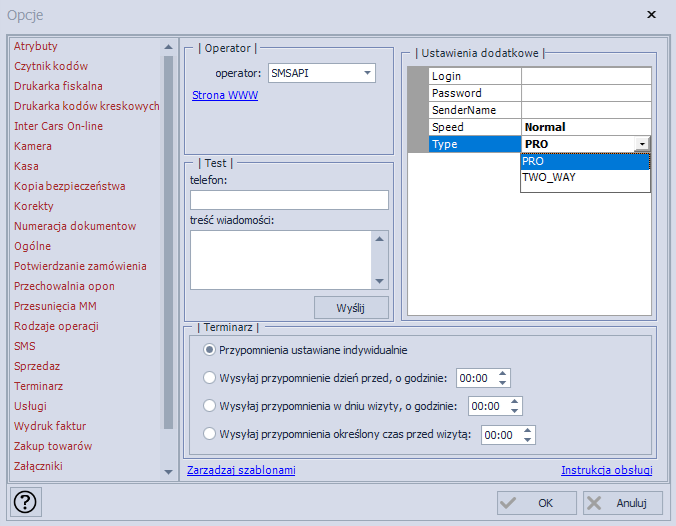Open the operator SMSAPI dropdown

click(368, 73)
